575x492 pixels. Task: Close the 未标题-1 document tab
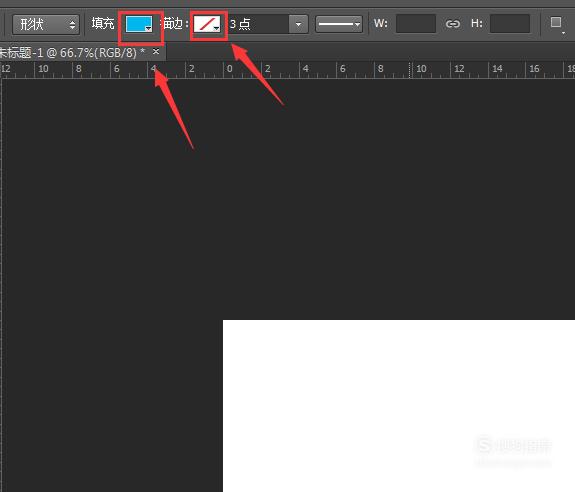[156, 52]
